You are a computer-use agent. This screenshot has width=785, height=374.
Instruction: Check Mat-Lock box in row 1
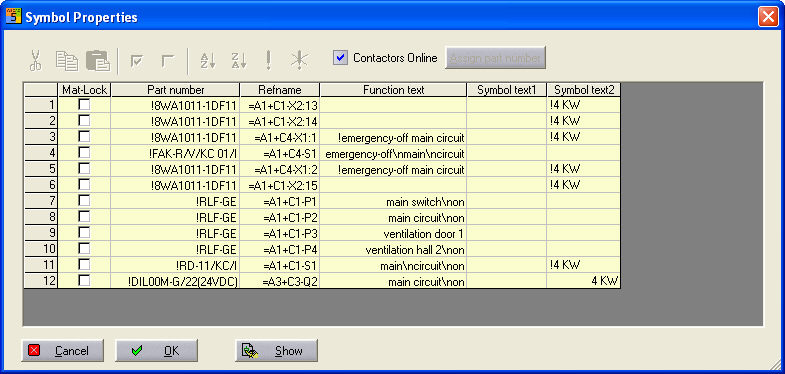(85, 105)
